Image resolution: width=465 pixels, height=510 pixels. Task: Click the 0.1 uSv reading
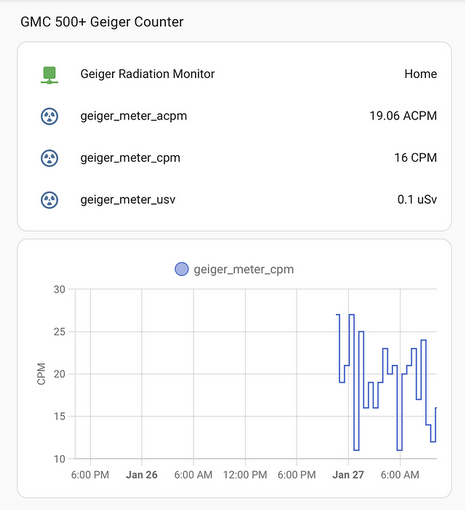pyautogui.click(x=417, y=199)
